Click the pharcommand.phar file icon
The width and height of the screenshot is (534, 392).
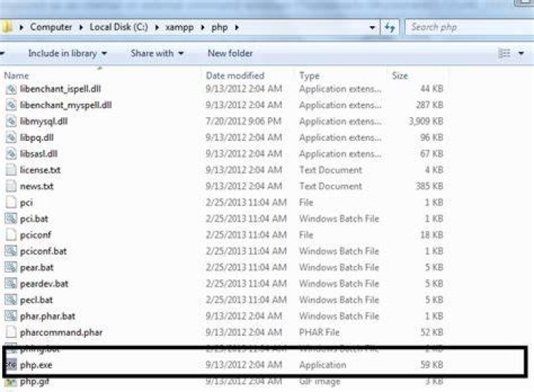coord(11,332)
